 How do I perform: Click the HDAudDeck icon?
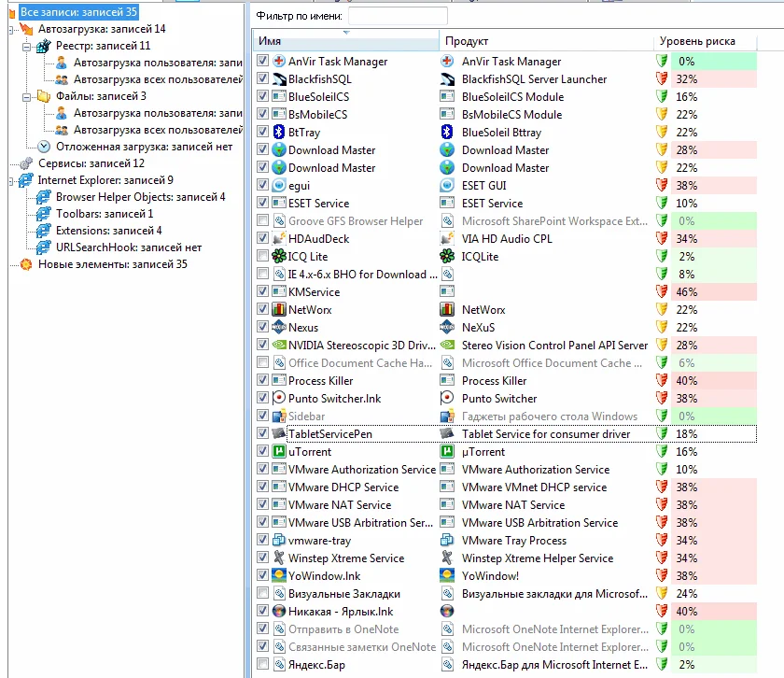[278, 238]
